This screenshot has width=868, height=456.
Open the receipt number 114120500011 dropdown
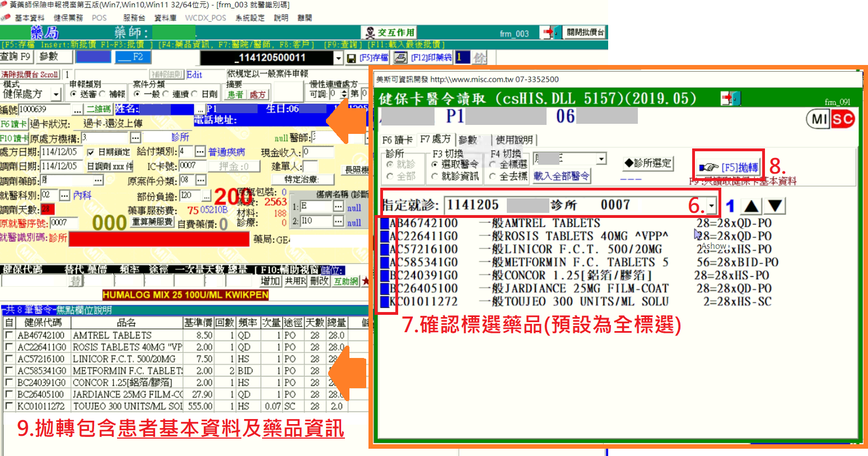coord(338,58)
